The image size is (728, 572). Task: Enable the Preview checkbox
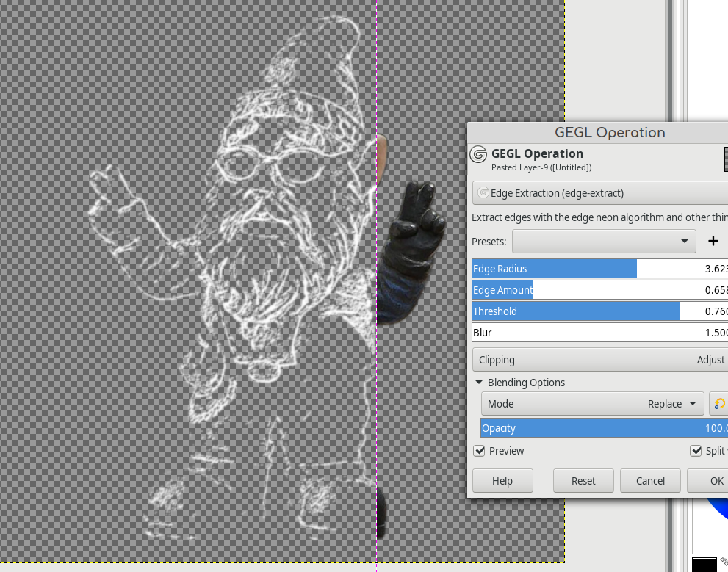pyautogui.click(x=480, y=451)
